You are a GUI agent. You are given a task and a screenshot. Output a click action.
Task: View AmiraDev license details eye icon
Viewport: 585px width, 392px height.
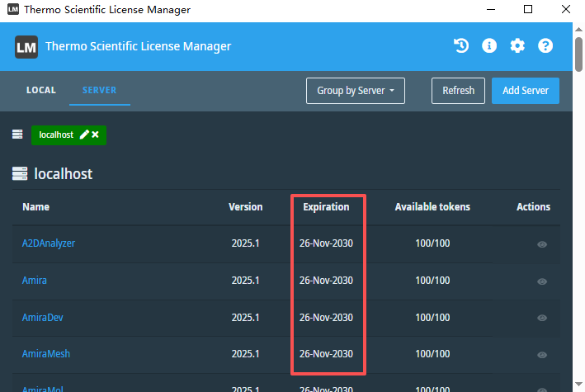tap(542, 318)
